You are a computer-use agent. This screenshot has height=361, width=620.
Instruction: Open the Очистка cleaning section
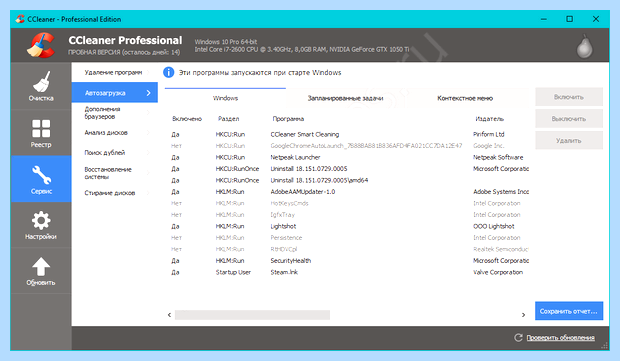41,86
